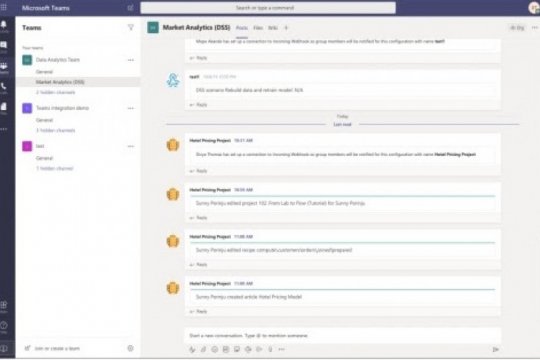Viewport: 540px width, 360px height.
Task: Click the filter funnel icon in Teams panel
Action: click(x=131, y=27)
